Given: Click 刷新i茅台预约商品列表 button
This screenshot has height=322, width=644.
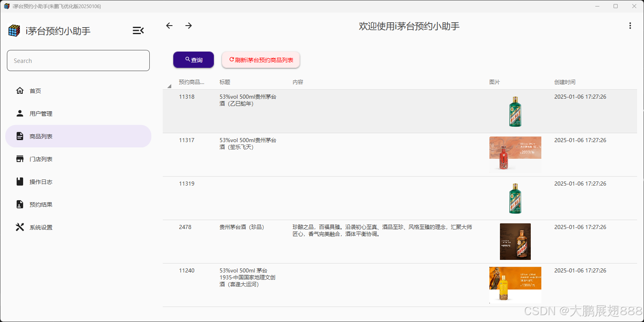Looking at the screenshot, I should pos(261,60).
